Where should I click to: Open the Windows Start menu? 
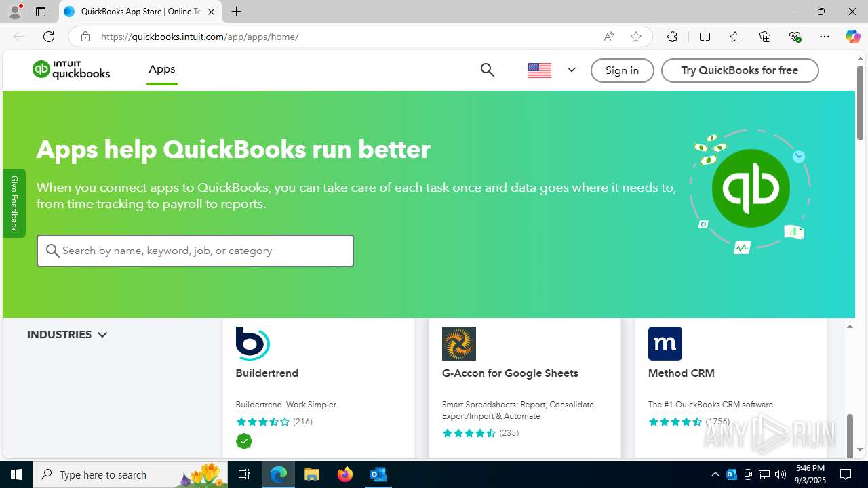point(16,474)
